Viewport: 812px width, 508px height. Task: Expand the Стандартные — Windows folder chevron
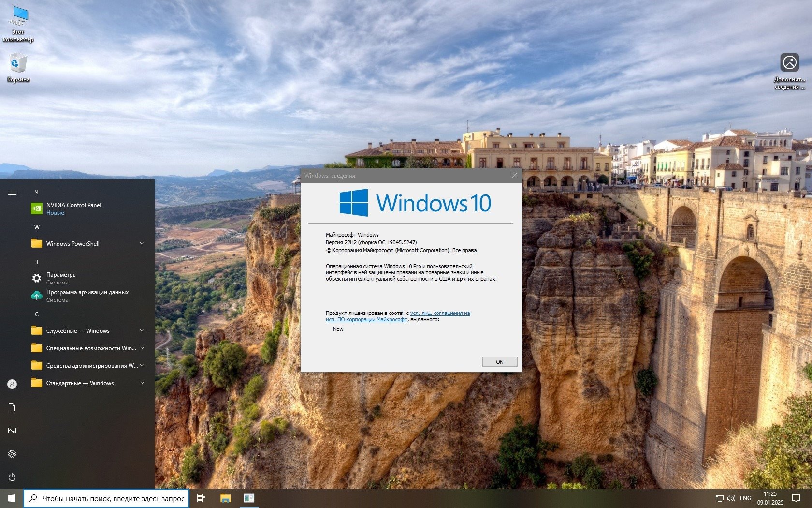point(142,383)
